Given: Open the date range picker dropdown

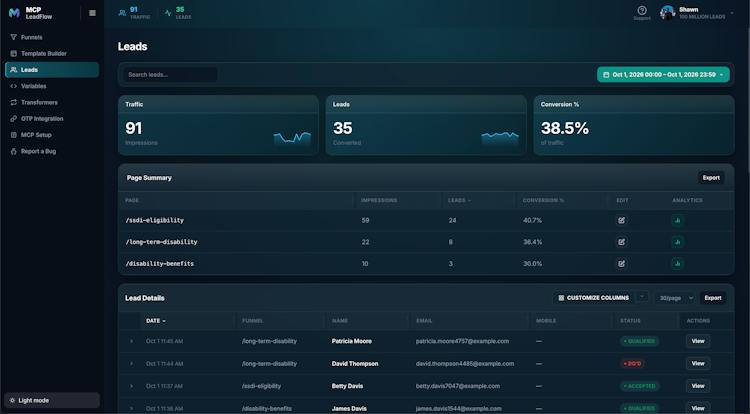Looking at the screenshot, I should click(x=663, y=75).
